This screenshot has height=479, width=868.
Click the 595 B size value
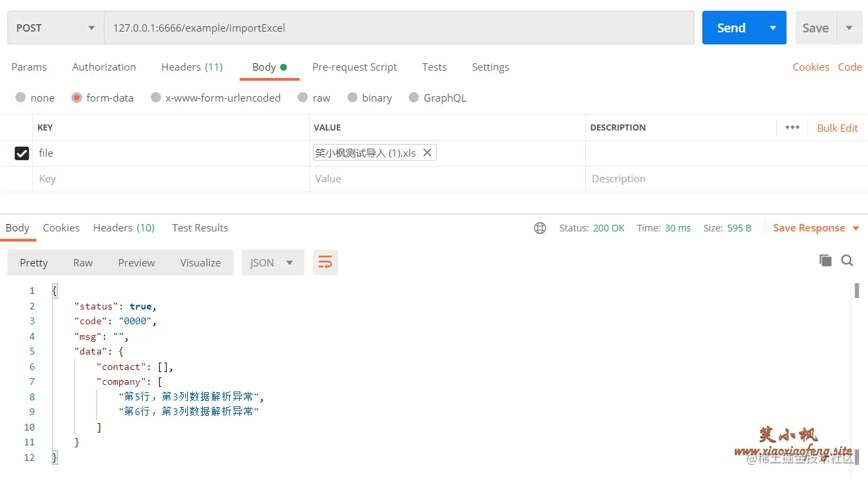739,228
